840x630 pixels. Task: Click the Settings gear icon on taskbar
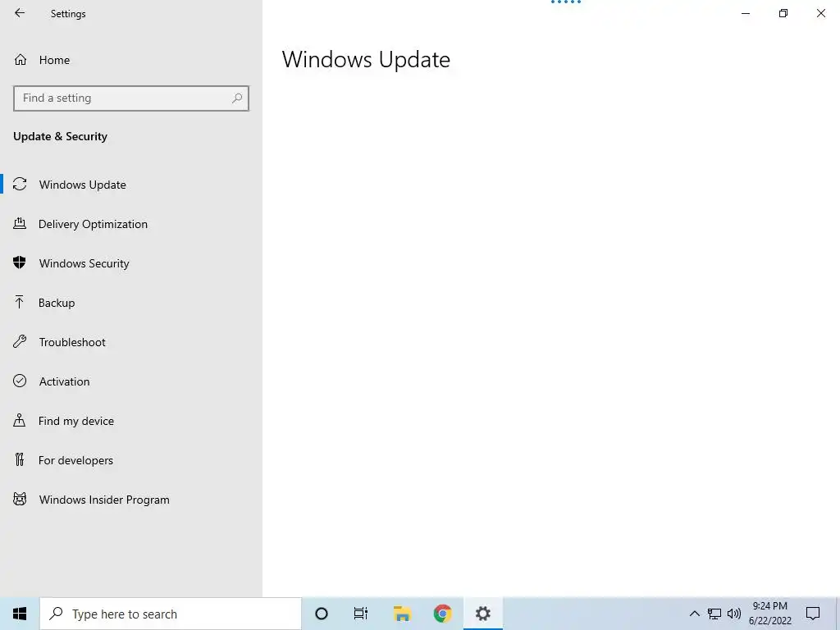[482, 614]
